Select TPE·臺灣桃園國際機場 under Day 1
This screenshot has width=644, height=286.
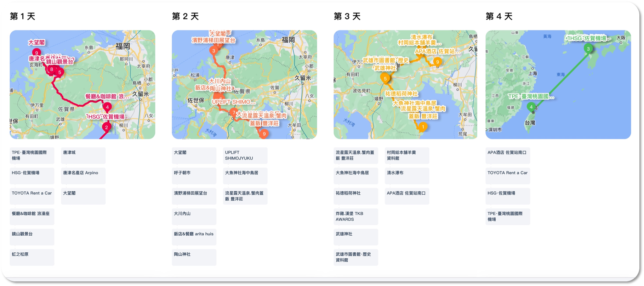[x=32, y=156]
